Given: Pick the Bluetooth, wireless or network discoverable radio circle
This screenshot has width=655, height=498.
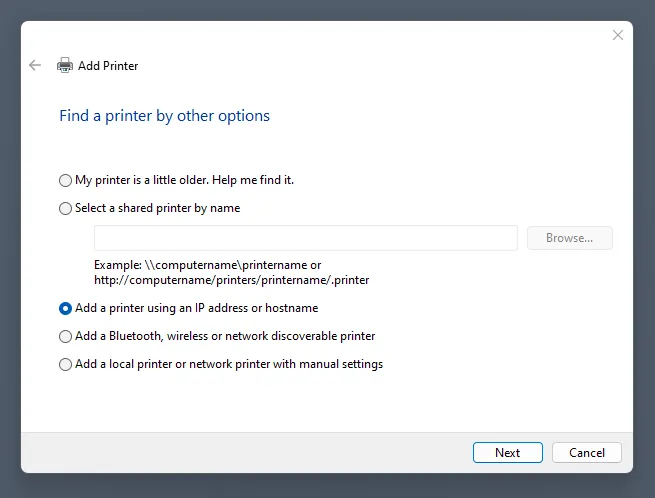Looking at the screenshot, I should [66, 336].
